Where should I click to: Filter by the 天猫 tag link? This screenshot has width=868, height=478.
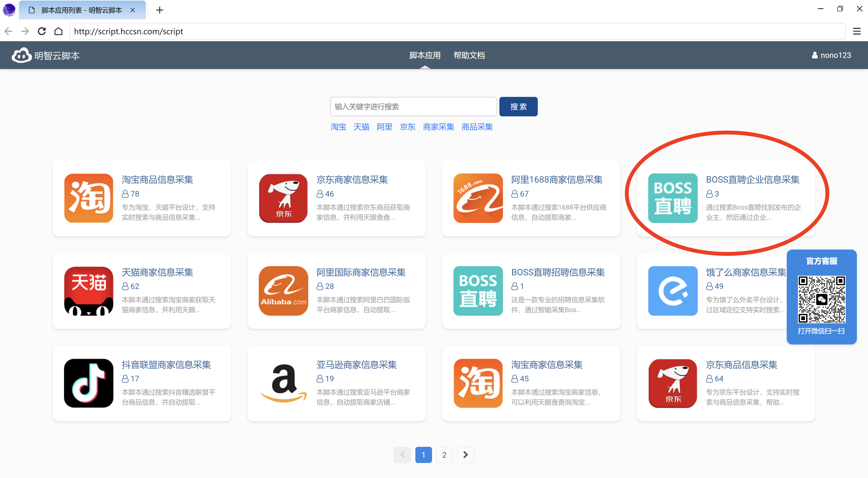pyautogui.click(x=361, y=127)
